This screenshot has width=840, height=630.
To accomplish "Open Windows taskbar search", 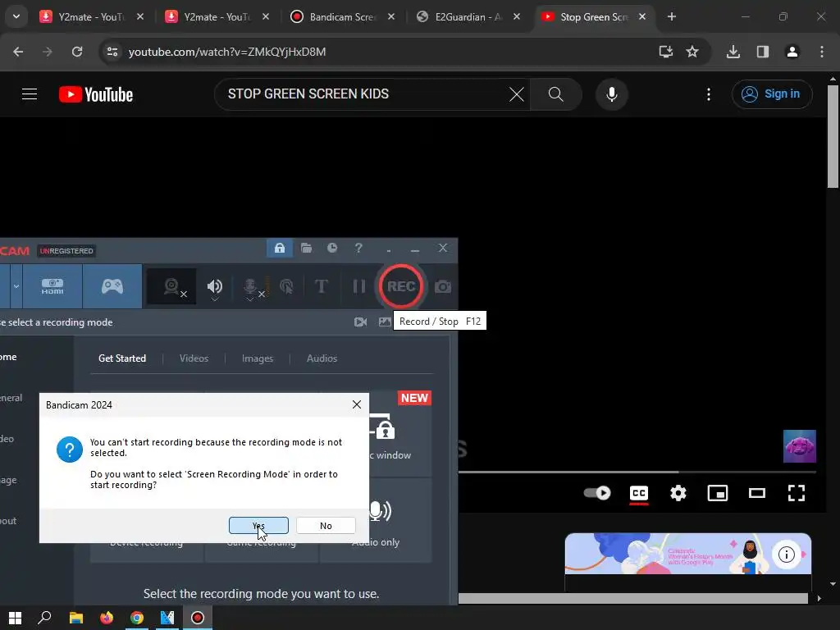I will [x=44, y=618].
